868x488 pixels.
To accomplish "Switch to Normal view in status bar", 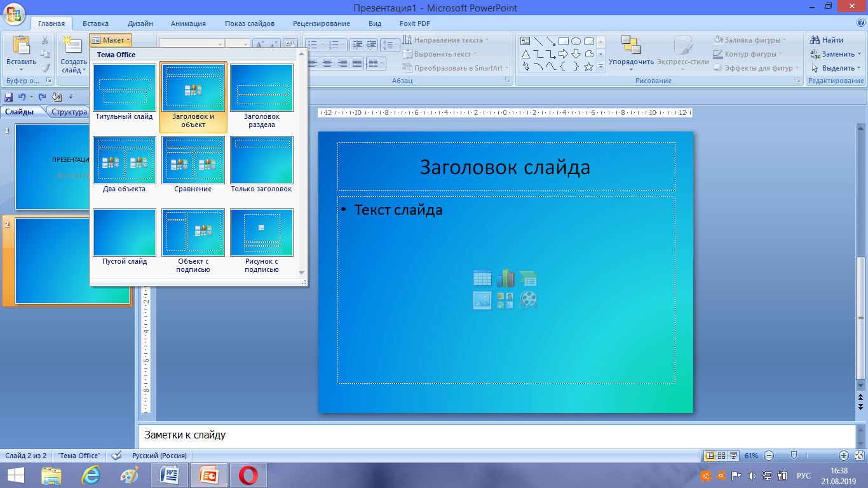I will [710, 456].
